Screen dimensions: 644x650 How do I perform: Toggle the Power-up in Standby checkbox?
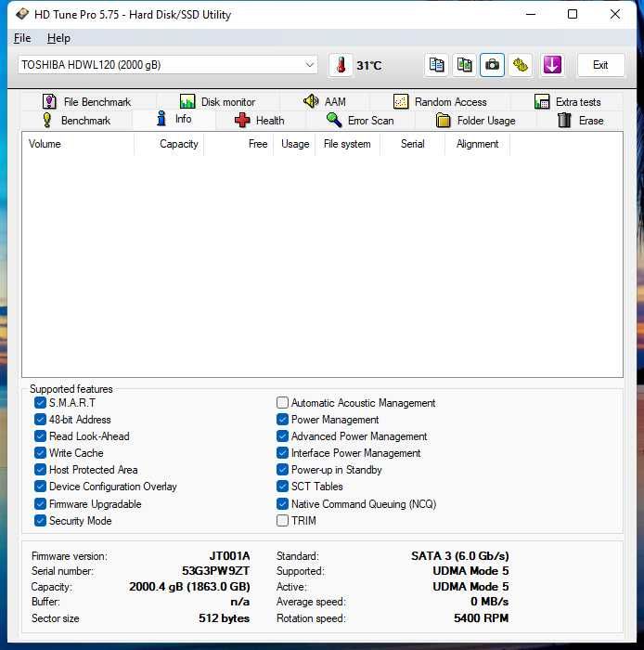[282, 470]
